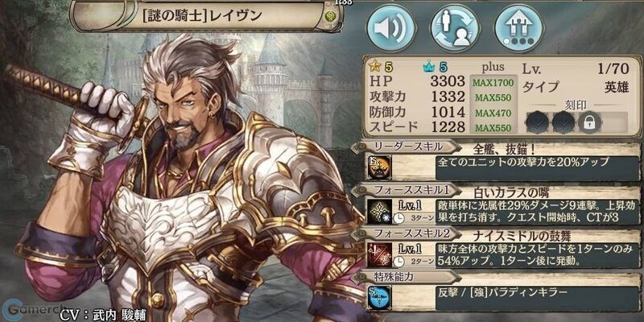Screen dimensions: 644x322
Task: Tap the green emblem on name banner
Action: [330, 17]
